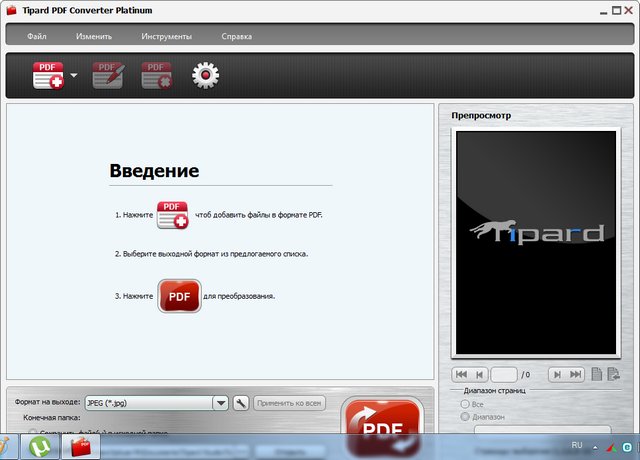Screen dimensions: 640x460
Task: Open the dropdown arrow beside Add PDF
Action: (x=74, y=76)
